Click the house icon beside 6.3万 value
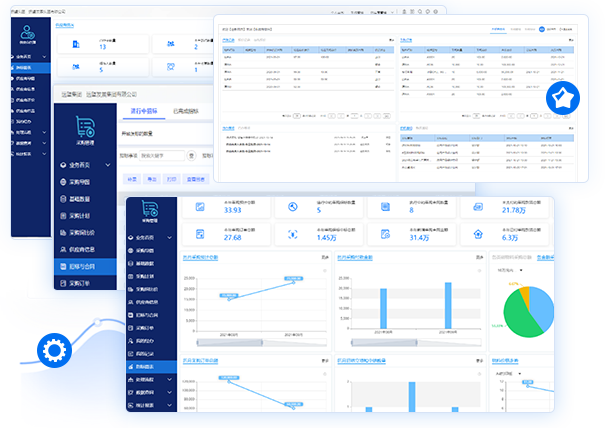605x428 pixels. coord(478,234)
